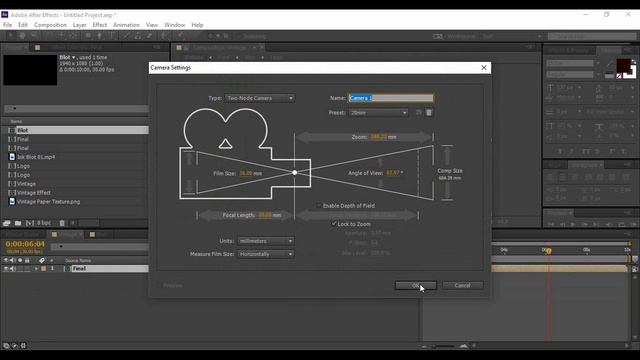Screen dimensions: 640x360
Task: Open the Layer menu
Action: coord(79,25)
